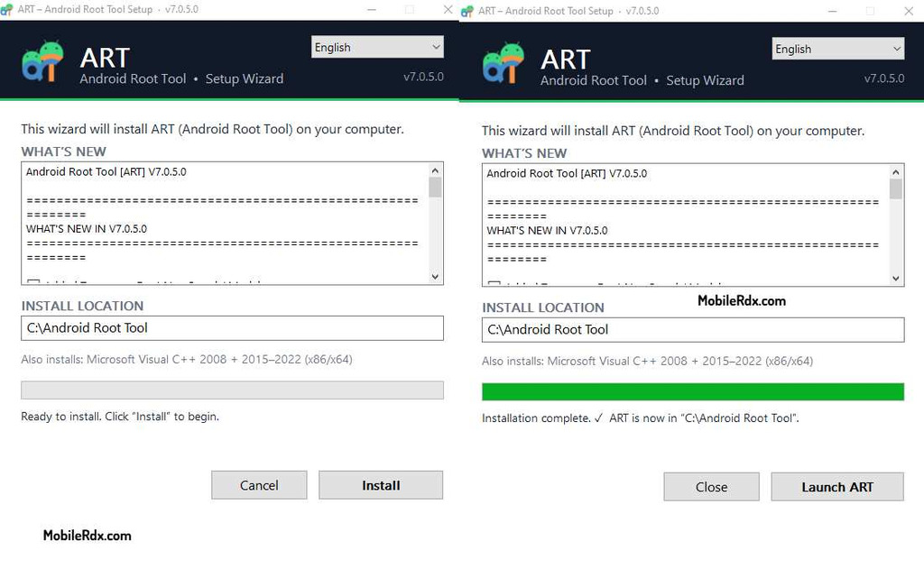Click 'WHAT'S NEW IN V7.0.5.0' line in left box
Viewport: 924px width, 569px height.
click(x=87, y=228)
